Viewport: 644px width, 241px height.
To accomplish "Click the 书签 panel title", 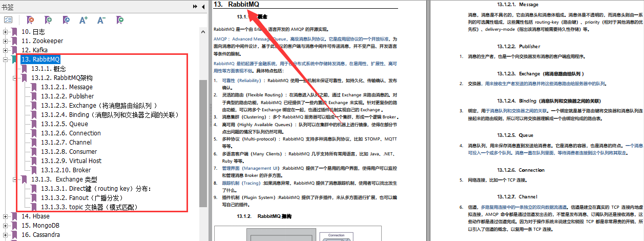I will tap(9, 6).
